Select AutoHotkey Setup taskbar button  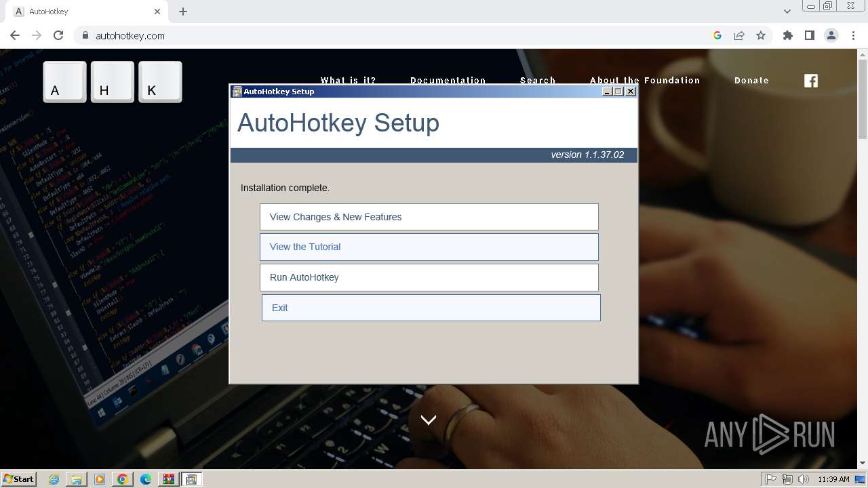click(191, 479)
